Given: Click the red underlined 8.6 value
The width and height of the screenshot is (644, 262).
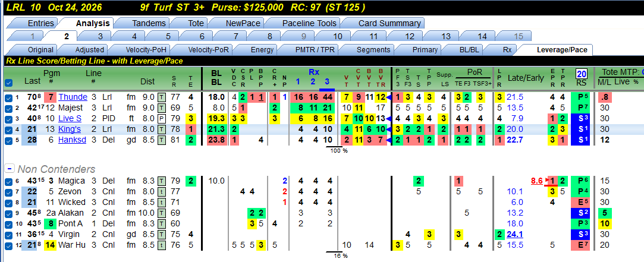Looking at the screenshot, I should (536, 181).
